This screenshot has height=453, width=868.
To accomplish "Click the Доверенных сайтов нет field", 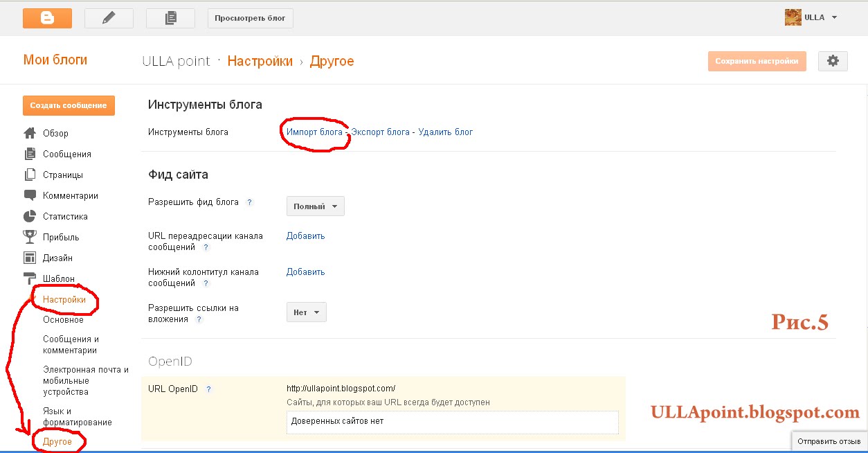I will 452,421.
